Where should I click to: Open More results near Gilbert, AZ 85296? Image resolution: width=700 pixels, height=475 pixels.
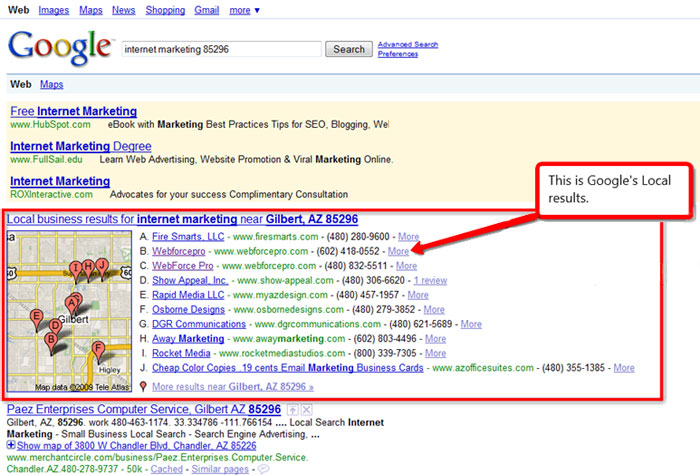(x=233, y=387)
